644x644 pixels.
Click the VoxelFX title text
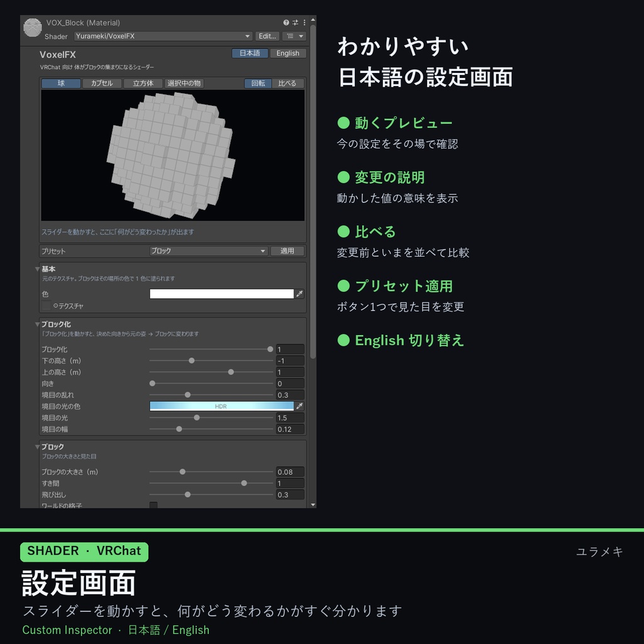(x=57, y=55)
